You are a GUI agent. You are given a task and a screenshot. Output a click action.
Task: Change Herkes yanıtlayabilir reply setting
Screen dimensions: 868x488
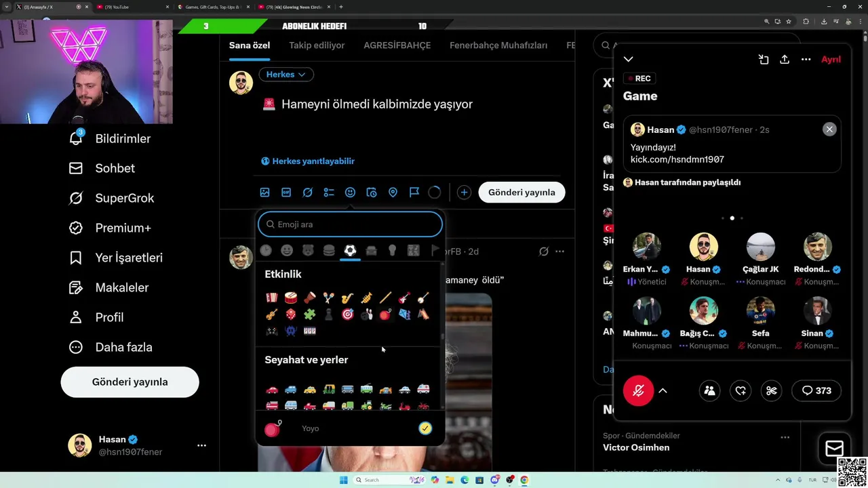click(308, 161)
